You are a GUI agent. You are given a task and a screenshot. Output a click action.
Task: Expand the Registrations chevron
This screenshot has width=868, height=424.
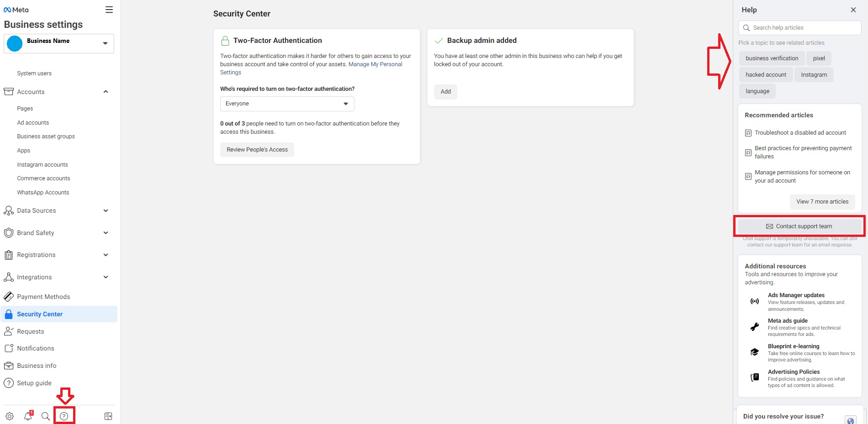tap(106, 255)
